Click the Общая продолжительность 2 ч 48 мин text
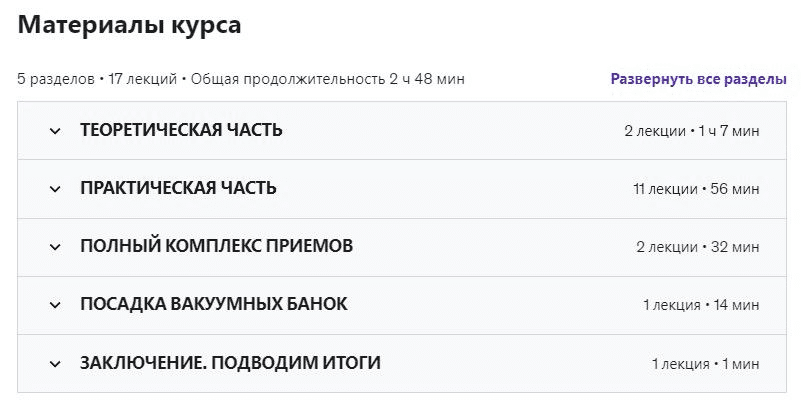The width and height of the screenshot is (801, 419). (327, 79)
